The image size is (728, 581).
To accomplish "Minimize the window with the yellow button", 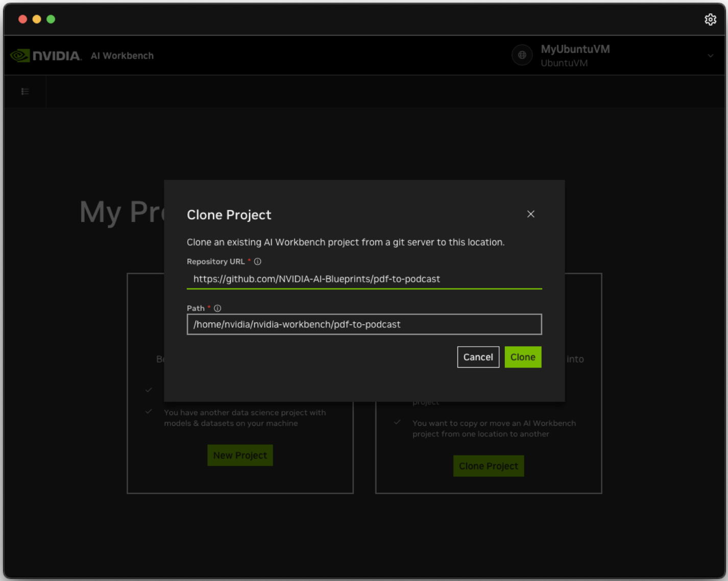I will [x=37, y=19].
